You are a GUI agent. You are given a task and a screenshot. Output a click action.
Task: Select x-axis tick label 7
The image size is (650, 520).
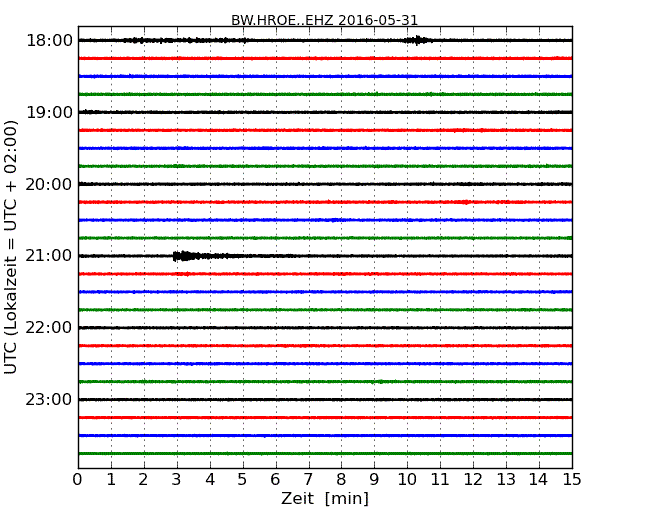point(308,480)
